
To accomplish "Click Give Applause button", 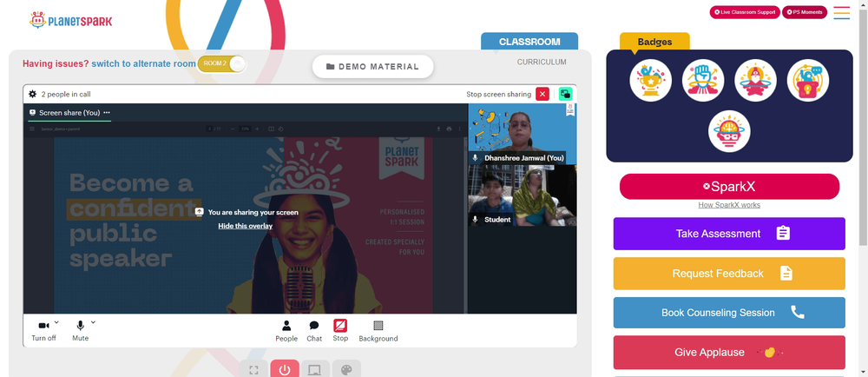I will 729,352.
